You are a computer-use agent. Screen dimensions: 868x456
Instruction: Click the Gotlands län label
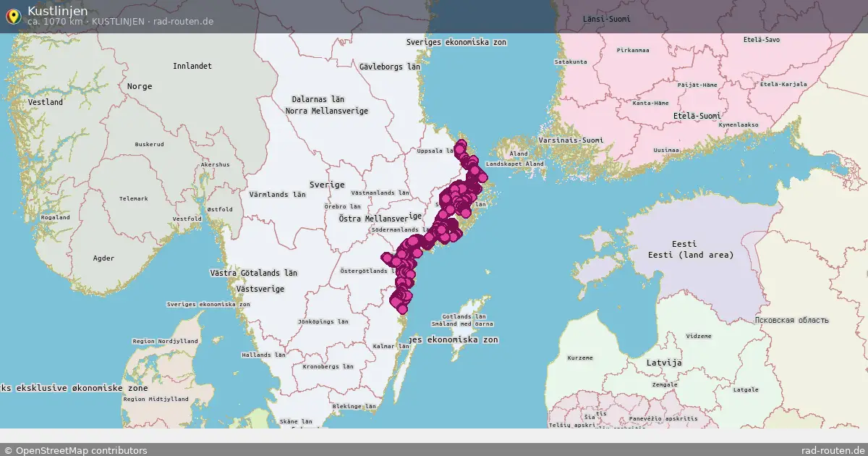click(464, 316)
